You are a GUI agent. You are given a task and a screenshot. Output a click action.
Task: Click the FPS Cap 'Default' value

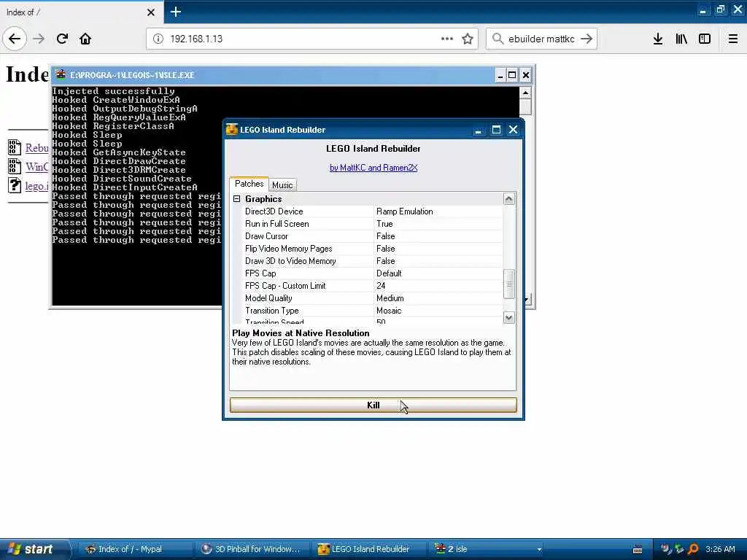(389, 273)
